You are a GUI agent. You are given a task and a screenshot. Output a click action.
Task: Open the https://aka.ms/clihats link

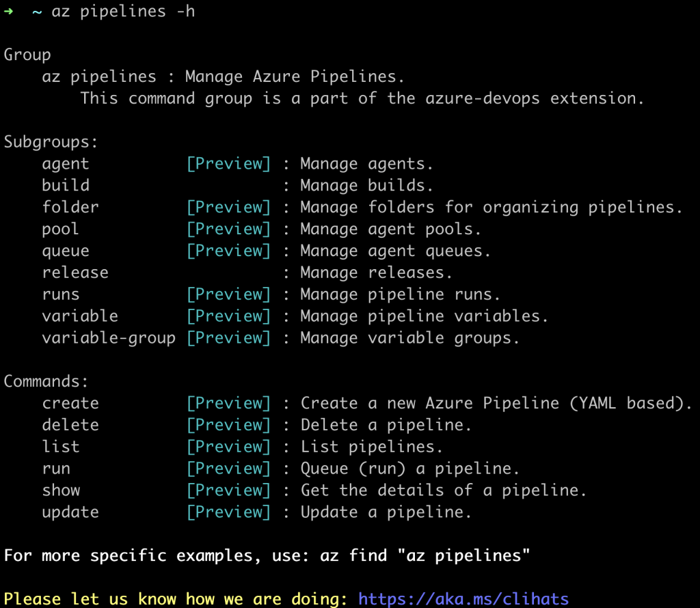pos(463,598)
